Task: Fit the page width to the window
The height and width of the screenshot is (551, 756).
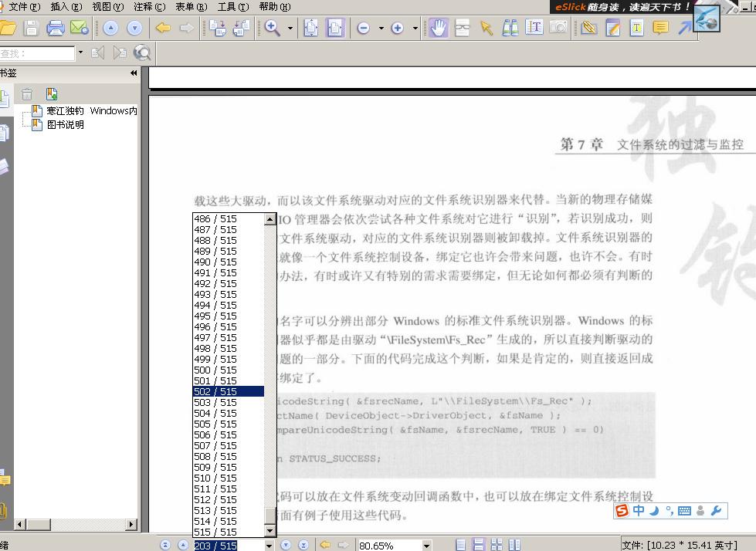Action: point(335,28)
